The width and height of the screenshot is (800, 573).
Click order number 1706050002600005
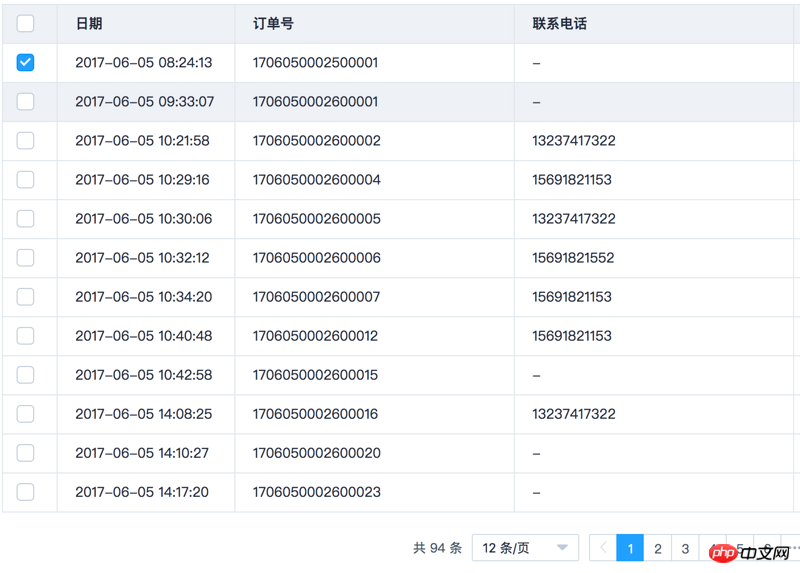pyautogui.click(x=317, y=218)
